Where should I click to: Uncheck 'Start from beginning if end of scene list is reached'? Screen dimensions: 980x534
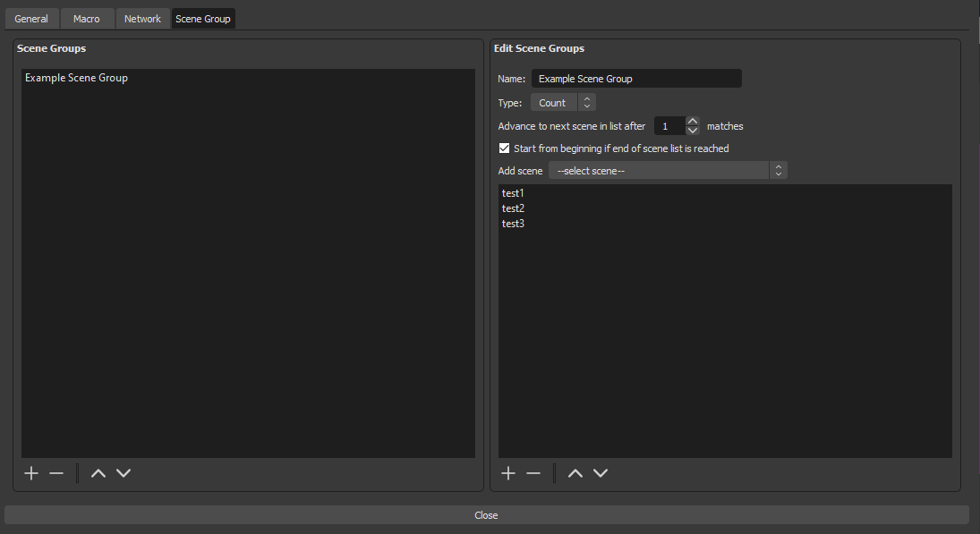[504, 148]
